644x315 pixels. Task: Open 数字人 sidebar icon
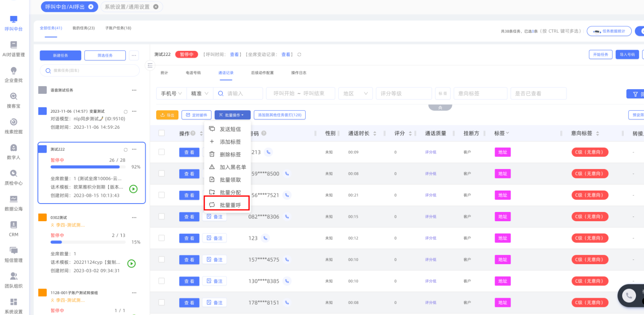(13, 151)
